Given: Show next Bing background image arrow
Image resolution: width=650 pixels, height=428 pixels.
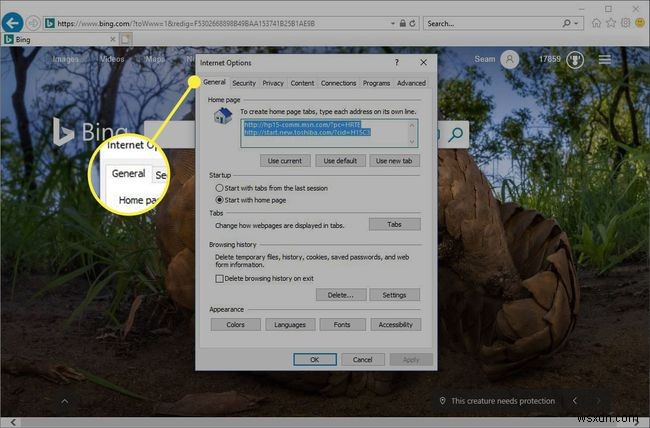Looking at the screenshot, I should coord(598,401).
